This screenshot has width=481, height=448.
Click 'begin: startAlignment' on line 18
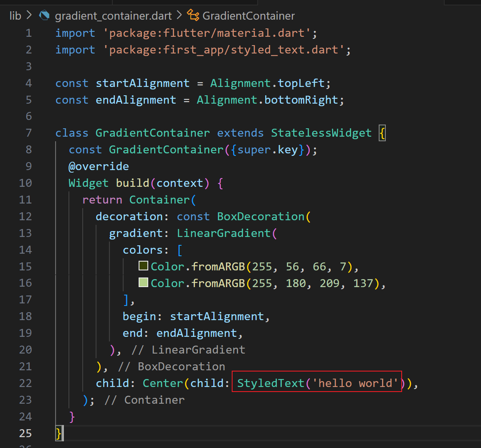(x=193, y=317)
